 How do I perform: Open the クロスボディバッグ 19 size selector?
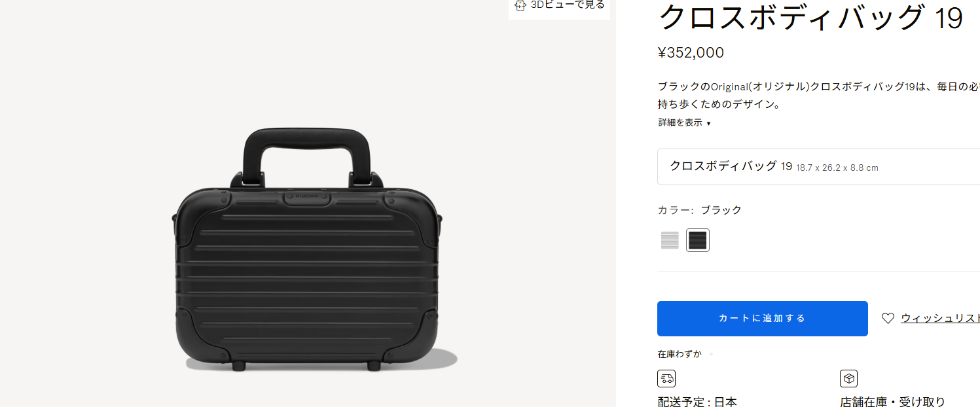pos(818,167)
